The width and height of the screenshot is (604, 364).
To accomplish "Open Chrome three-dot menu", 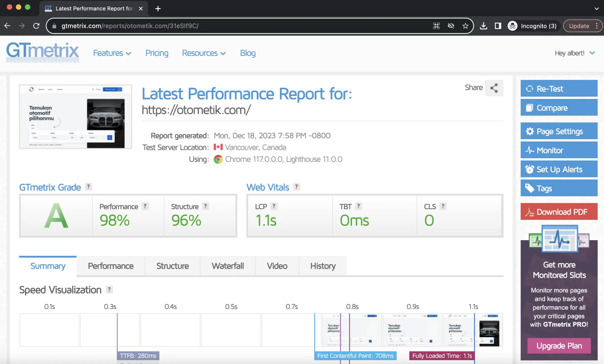I will click(597, 26).
